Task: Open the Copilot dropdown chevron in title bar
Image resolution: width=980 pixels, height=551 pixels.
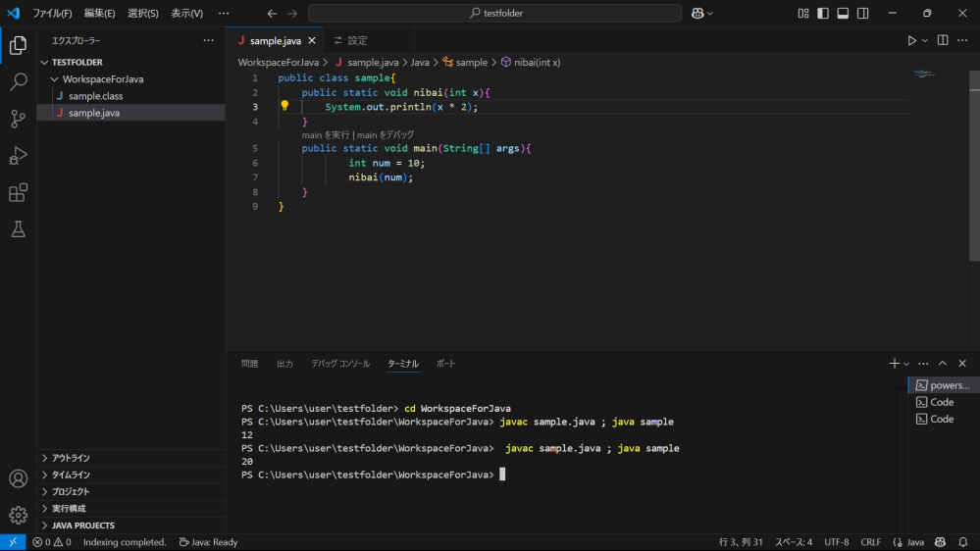Action: pyautogui.click(x=710, y=13)
